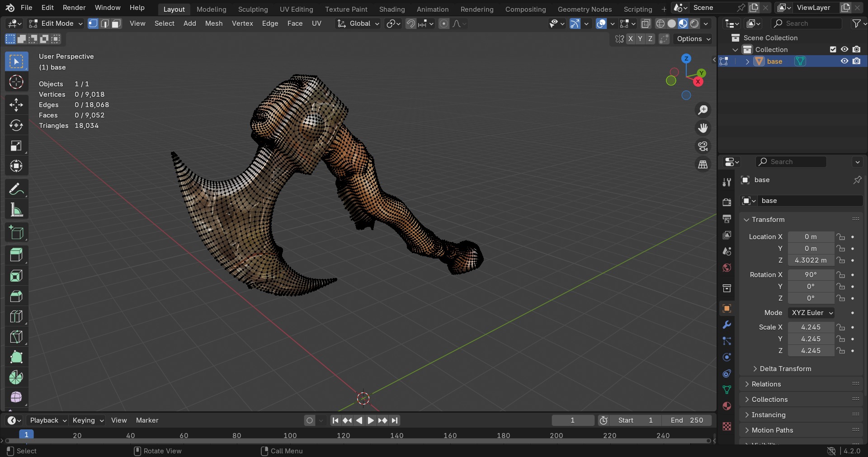Open the Object Data mesh tab

pyautogui.click(x=727, y=390)
